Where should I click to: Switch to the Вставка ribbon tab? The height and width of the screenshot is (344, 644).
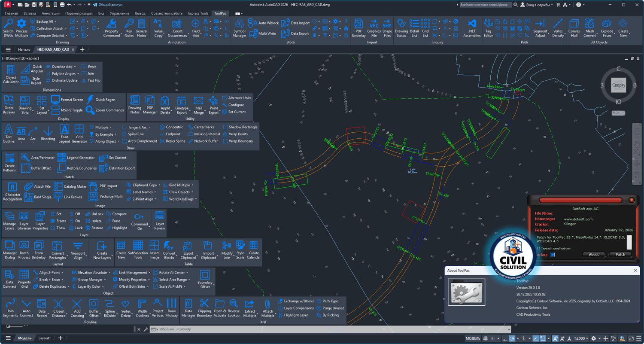(30, 13)
